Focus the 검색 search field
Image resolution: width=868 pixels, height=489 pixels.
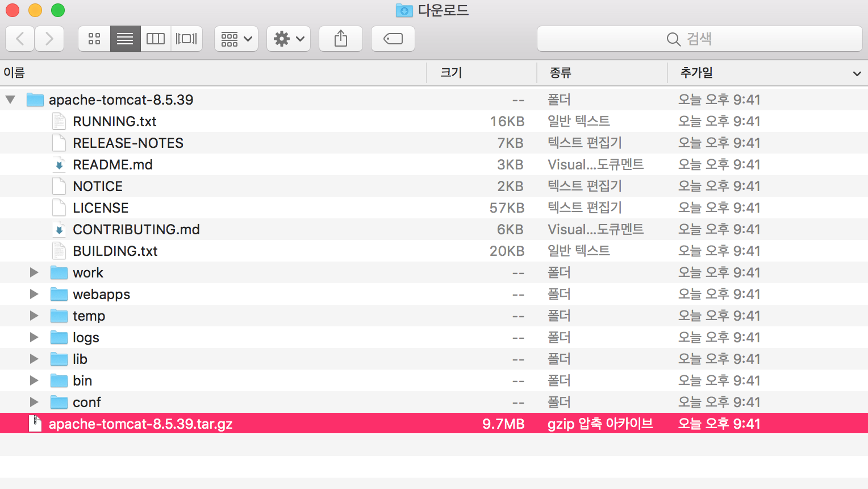click(x=700, y=39)
